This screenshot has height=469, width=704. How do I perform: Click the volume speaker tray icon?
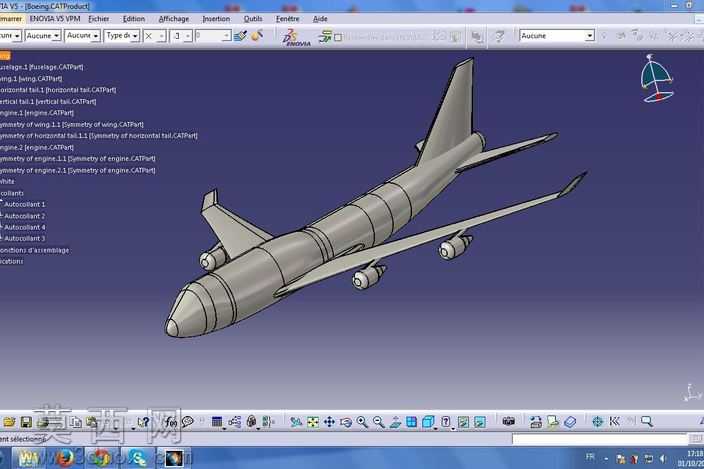663,459
